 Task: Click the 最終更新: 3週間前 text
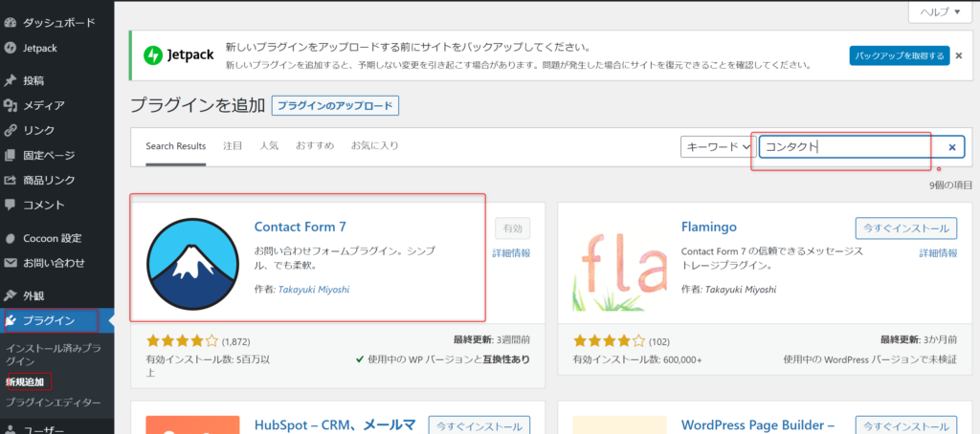492,340
